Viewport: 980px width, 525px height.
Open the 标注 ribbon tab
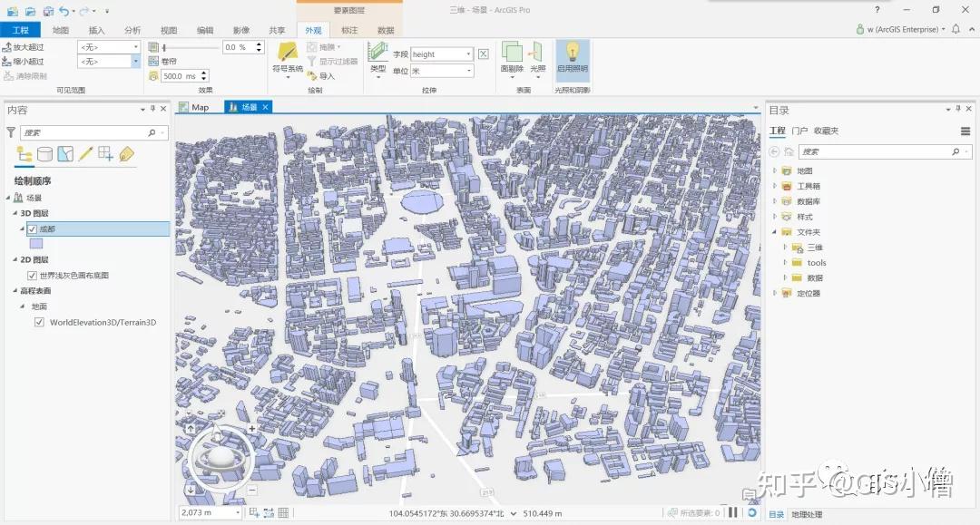click(x=350, y=29)
